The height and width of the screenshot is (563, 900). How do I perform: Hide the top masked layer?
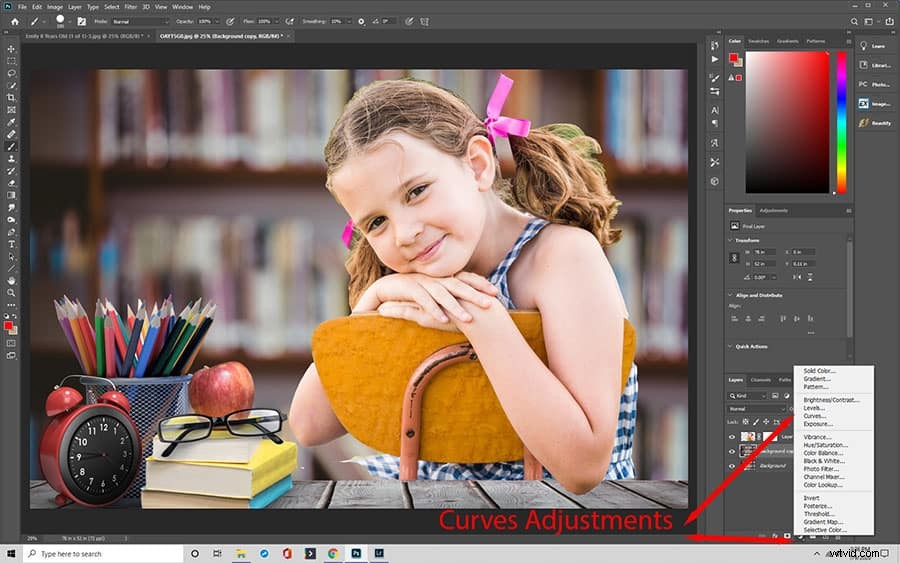[731, 437]
